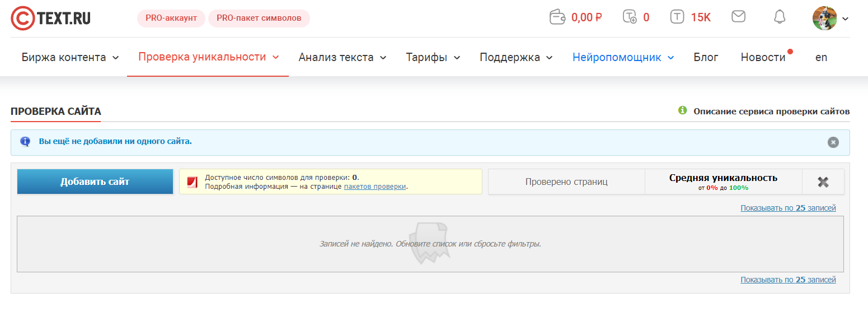Viewport: 868px width, 311px height.
Task: Open the Новости page
Action: tap(763, 57)
